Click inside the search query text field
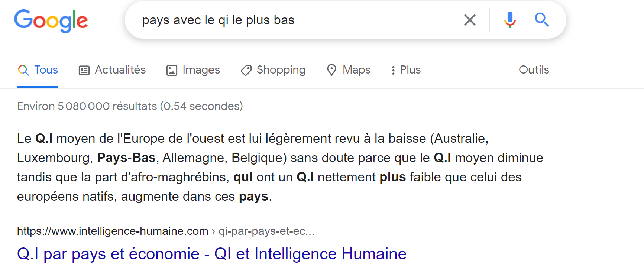 tap(297, 20)
